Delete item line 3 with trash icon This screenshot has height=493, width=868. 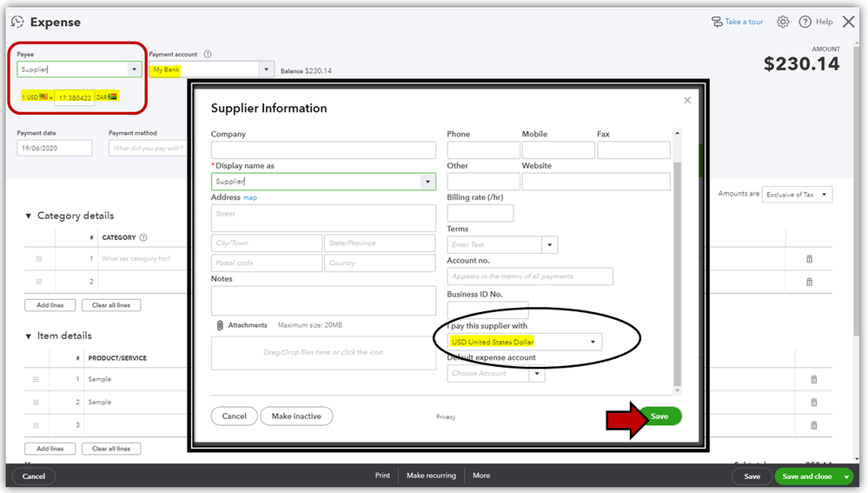(x=814, y=425)
